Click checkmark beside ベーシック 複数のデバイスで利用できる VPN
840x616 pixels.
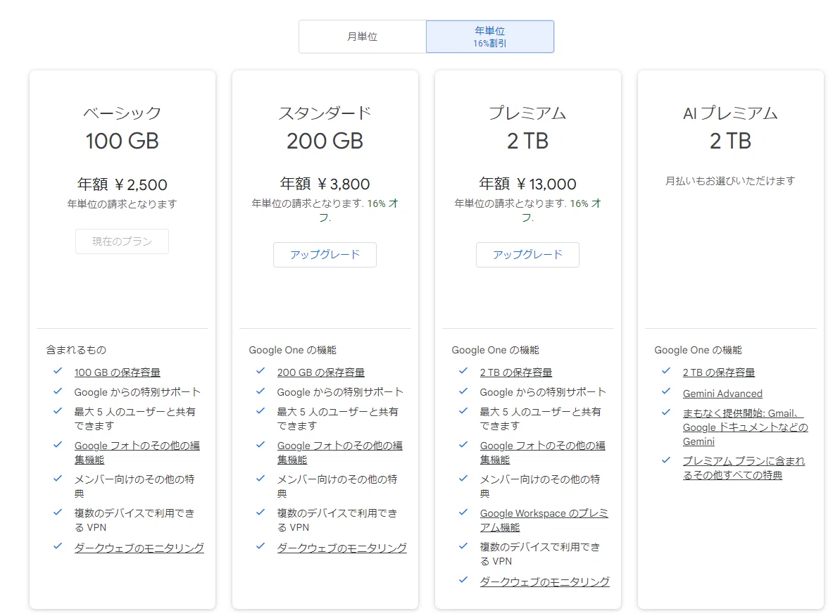pyautogui.click(x=58, y=512)
